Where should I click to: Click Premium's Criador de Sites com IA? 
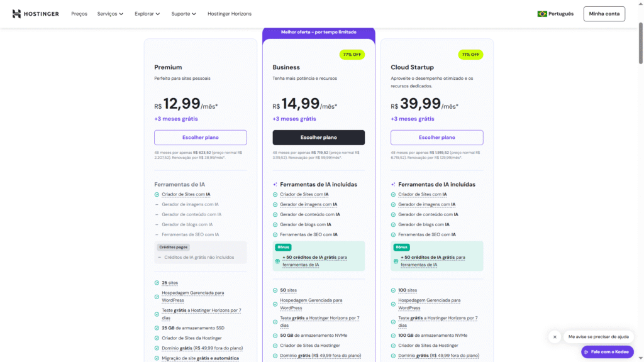186,195
